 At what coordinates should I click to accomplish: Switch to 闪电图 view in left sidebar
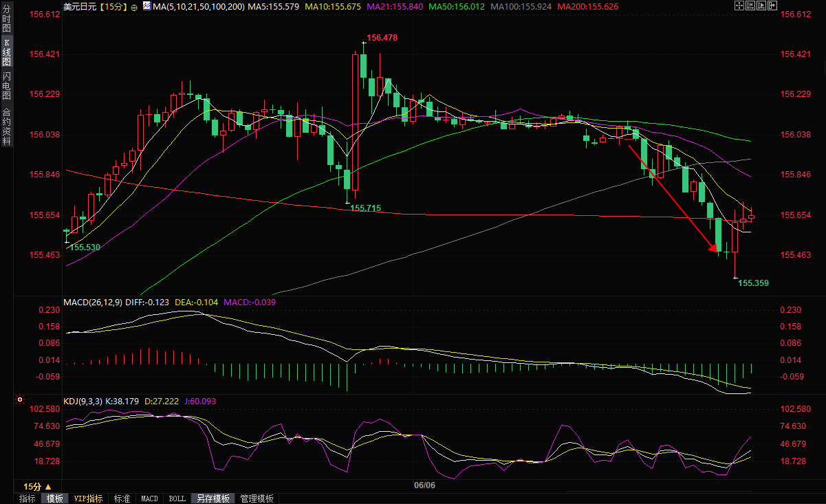coord(6,85)
